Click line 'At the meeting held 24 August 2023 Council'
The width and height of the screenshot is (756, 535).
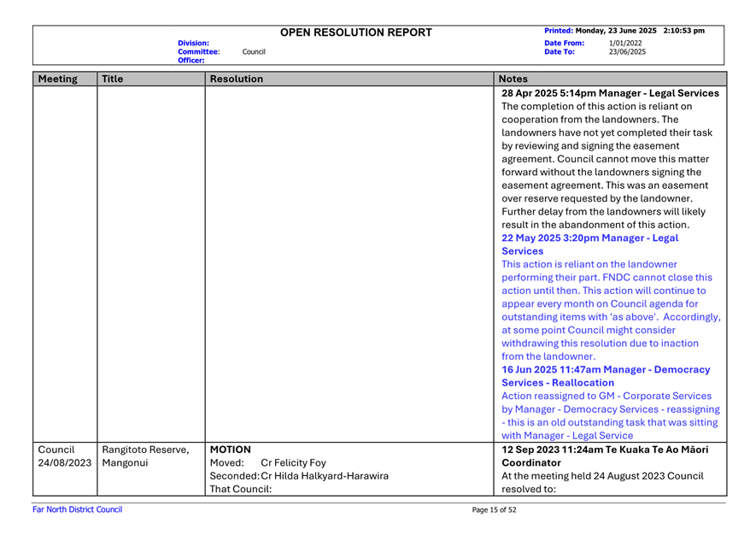pyautogui.click(x=602, y=476)
